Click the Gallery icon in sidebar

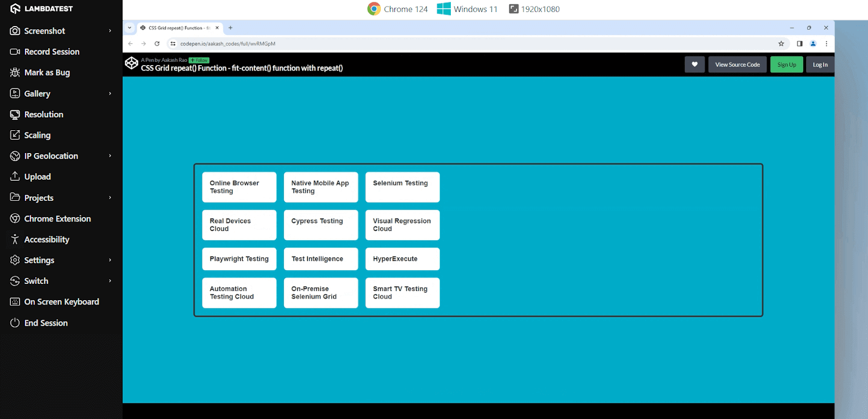[x=15, y=93]
